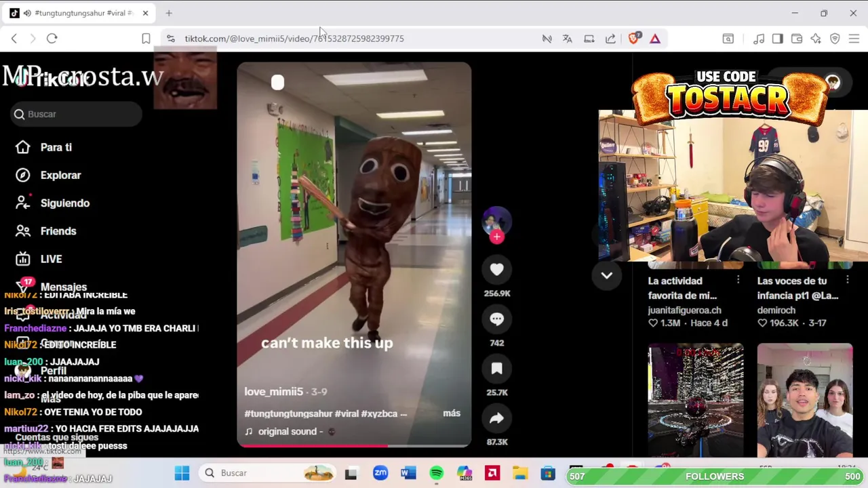Open the comments bubble showing 742
This screenshot has width=868, height=488.
[x=496, y=319]
